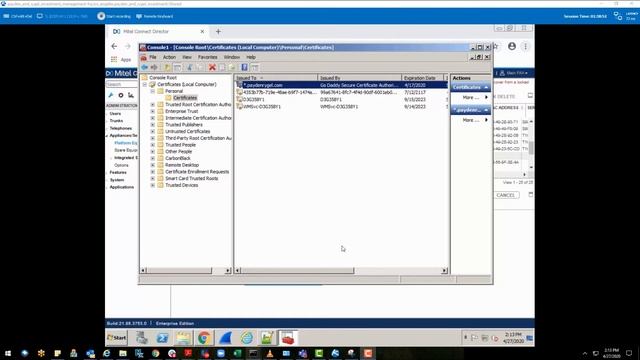Click the browser back arrow
The image size is (640, 360).
pos(114,46)
